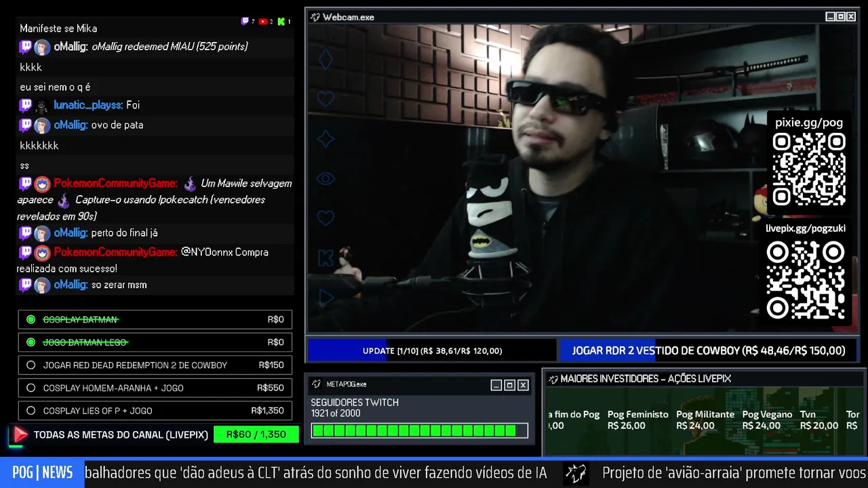Click 'Pog Feminista' investor entry

click(638, 420)
